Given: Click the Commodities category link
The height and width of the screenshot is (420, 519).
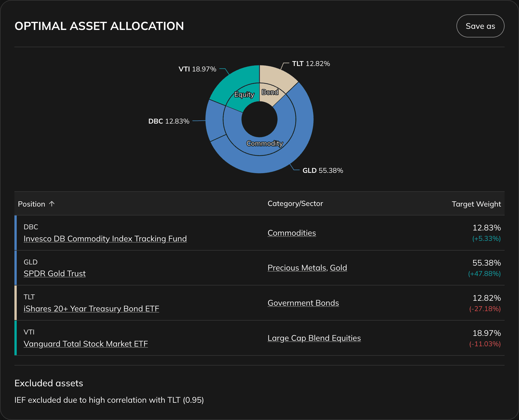Looking at the screenshot, I should 292,233.
